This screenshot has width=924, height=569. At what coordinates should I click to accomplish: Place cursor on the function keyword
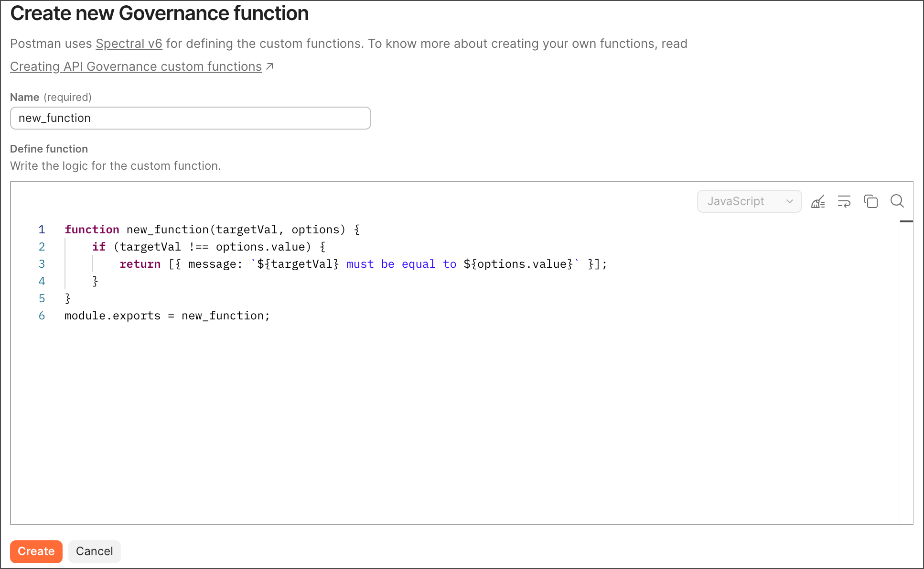[92, 230]
